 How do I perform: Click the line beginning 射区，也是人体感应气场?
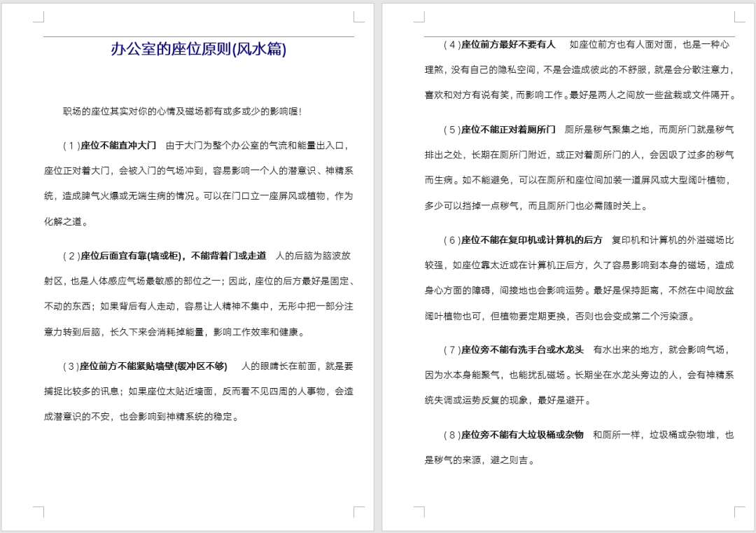click(199, 282)
